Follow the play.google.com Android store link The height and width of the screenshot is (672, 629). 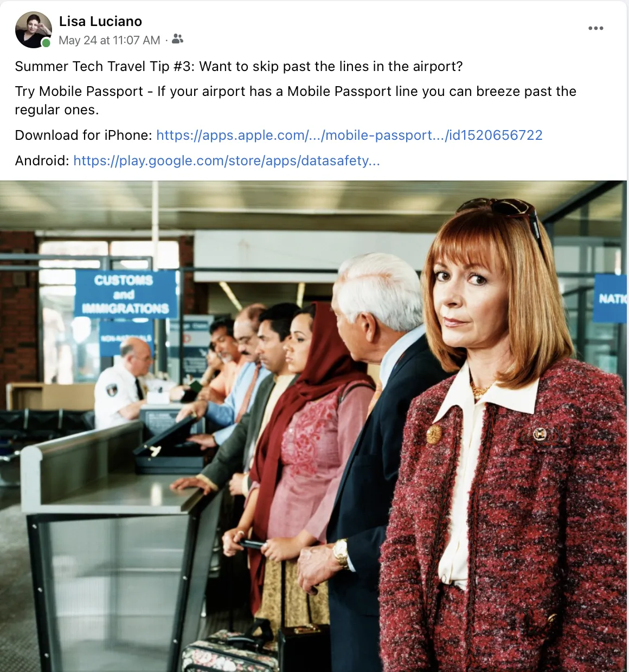(x=227, y=160)
